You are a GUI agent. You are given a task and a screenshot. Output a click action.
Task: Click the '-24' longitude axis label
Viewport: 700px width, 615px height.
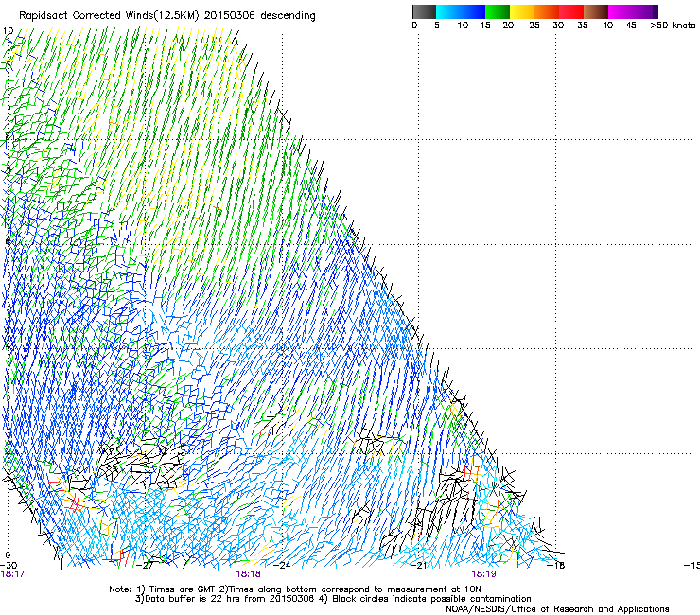tap(282, 566)
